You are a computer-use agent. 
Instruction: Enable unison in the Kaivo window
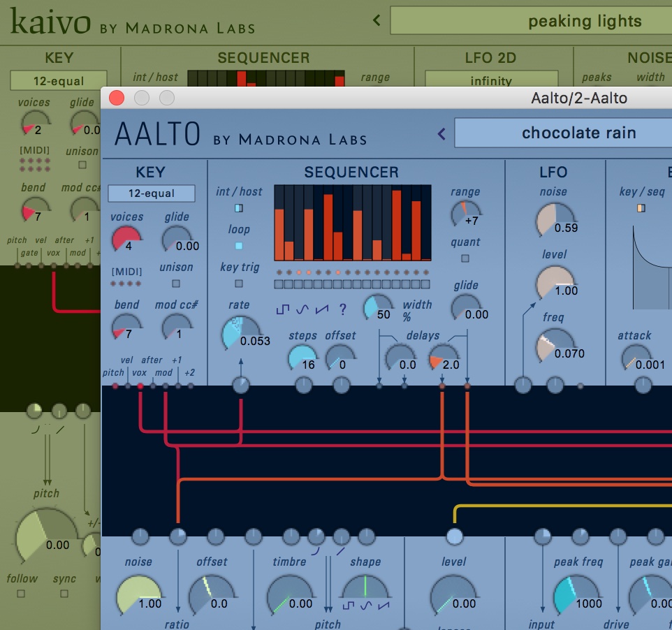pos(82,165)
